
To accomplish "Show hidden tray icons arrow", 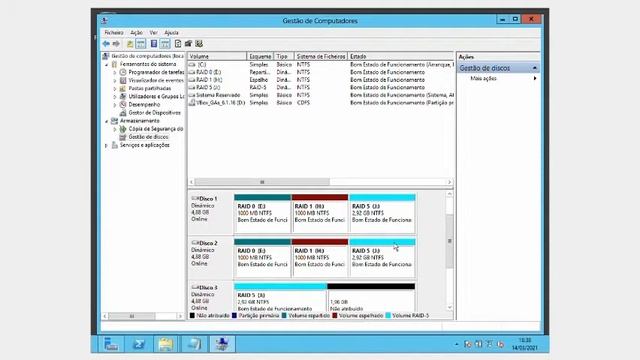I will coord(456,344).
